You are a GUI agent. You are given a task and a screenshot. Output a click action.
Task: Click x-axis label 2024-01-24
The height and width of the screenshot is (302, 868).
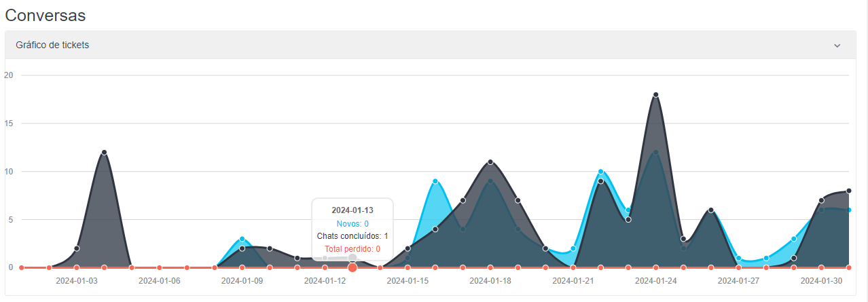pos(655,280)
